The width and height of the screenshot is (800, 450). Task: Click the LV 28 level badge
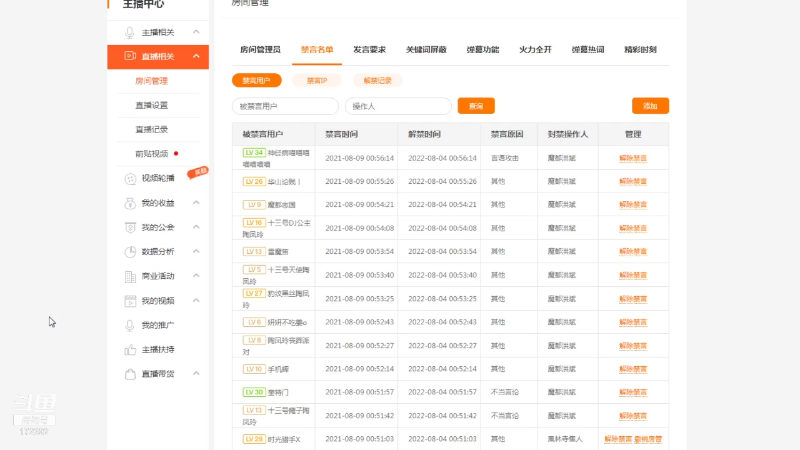pyautogui.click(x=254, y=439)
